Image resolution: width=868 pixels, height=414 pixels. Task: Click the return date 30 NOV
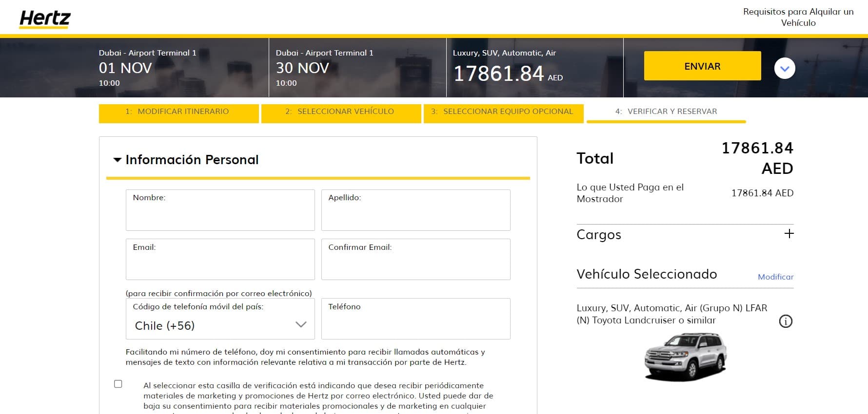click(x=302, y=68)
